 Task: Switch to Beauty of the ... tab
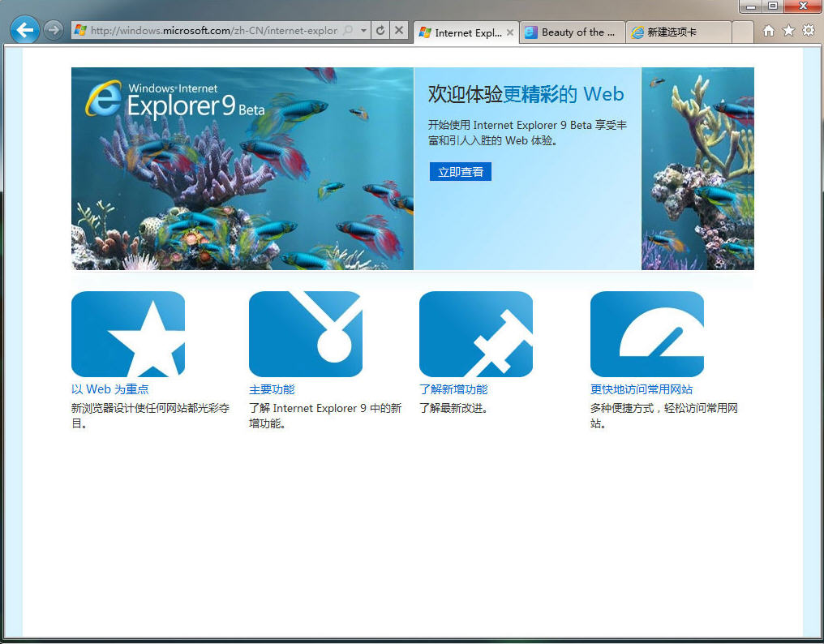click(x=573, y=32)
